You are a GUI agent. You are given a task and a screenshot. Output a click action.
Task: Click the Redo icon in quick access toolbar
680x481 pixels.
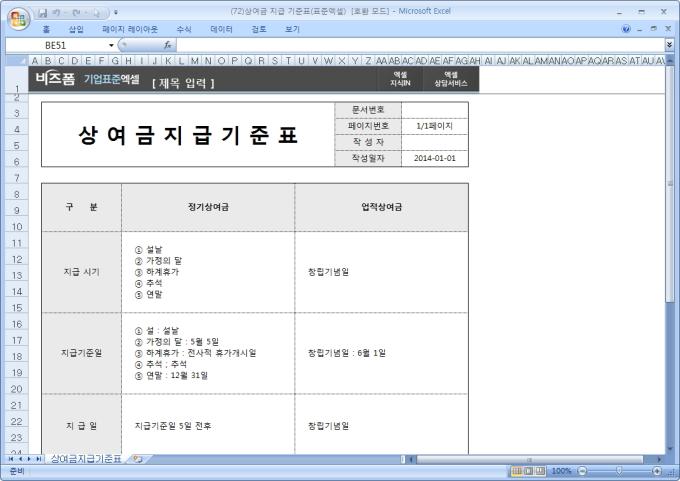[x=76, y=13]
